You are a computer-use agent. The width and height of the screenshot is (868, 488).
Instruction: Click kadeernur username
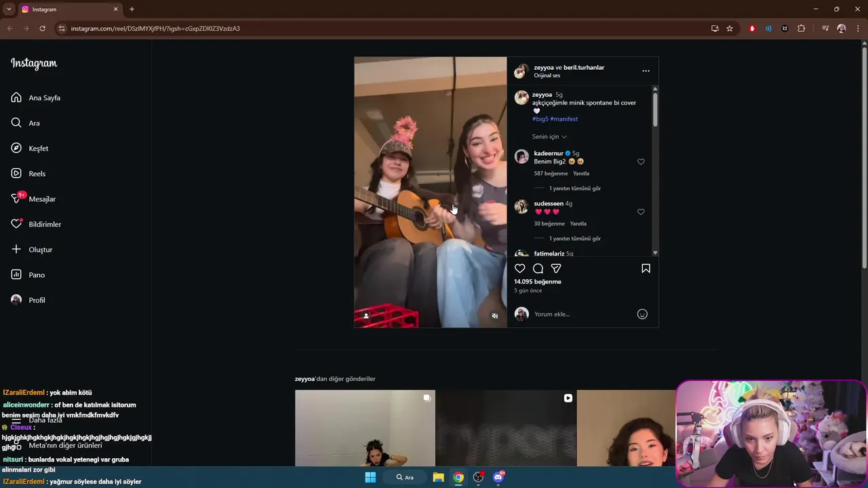549,154
